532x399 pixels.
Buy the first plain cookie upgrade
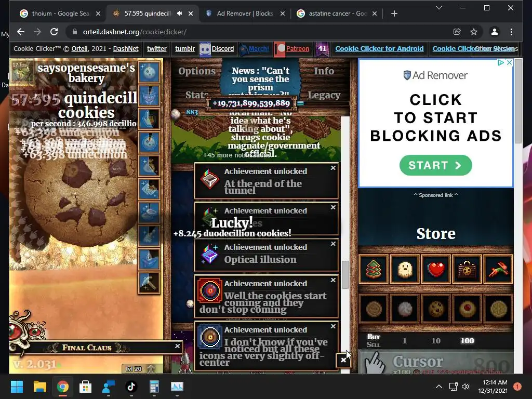pyautogui.click(x=373, y=309)
